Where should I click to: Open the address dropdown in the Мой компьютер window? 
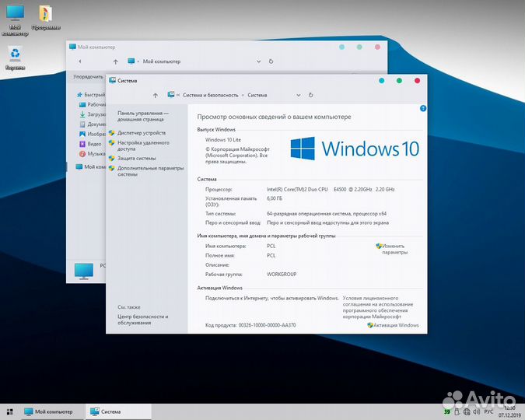tap(258, 61)
